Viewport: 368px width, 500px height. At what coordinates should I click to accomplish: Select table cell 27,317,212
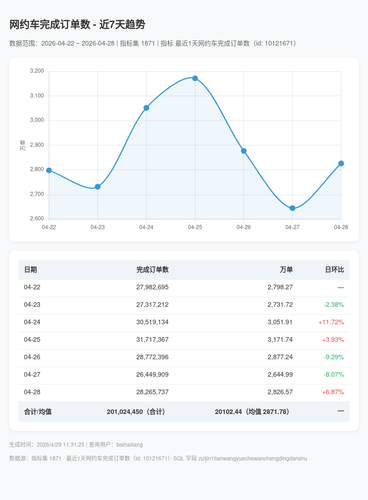pos(152,305)
